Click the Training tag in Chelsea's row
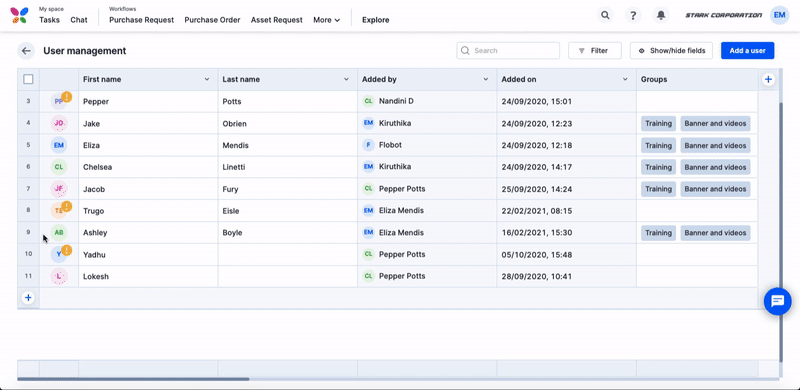Image resolution: width=800 pixels, height=390 pixels. [658, 167]
